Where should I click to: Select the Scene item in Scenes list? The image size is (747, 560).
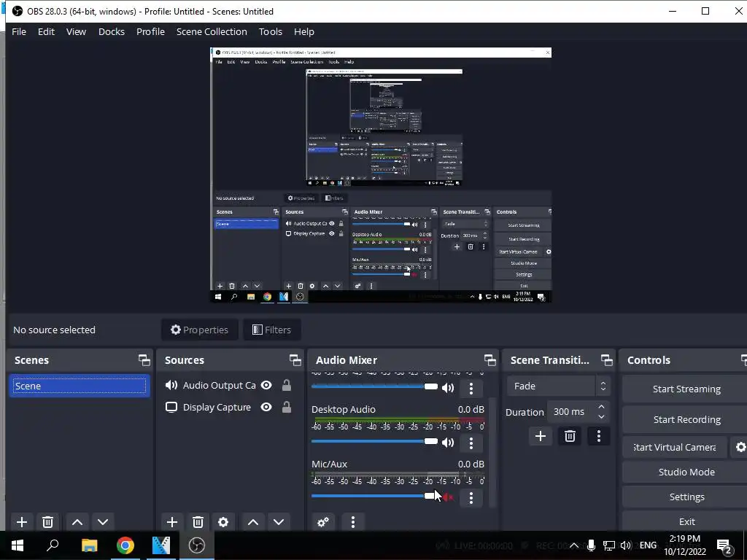79,386
